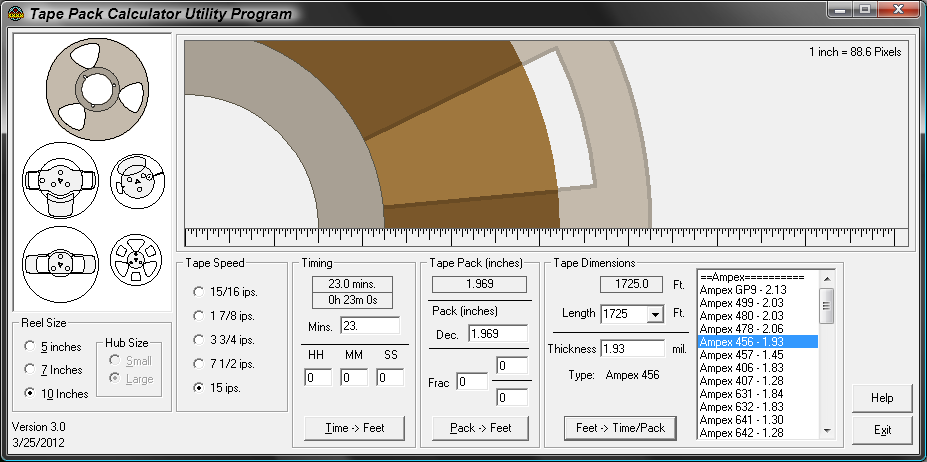The width and height of the screenshot is (927, 462).
Task: Click the MM minutes input field
Action: [x=354, y=377]
